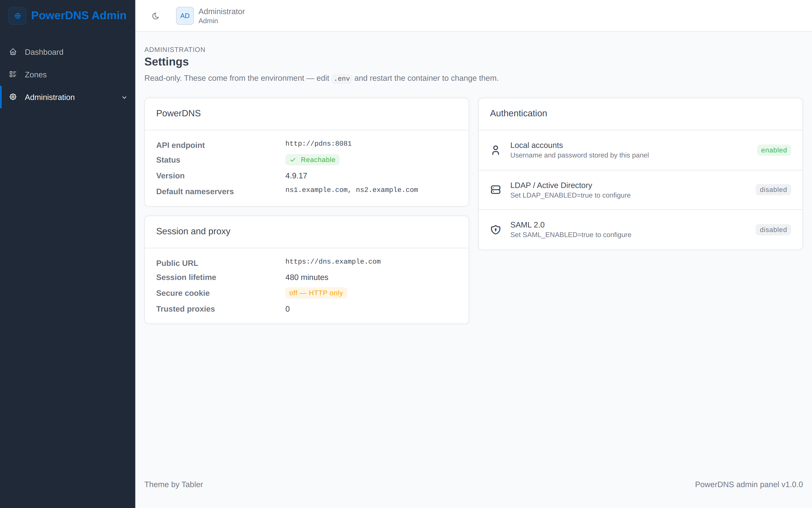Click the Dashboard home icon
Screen dimensions: 812x508
click(x=13, y=52)
